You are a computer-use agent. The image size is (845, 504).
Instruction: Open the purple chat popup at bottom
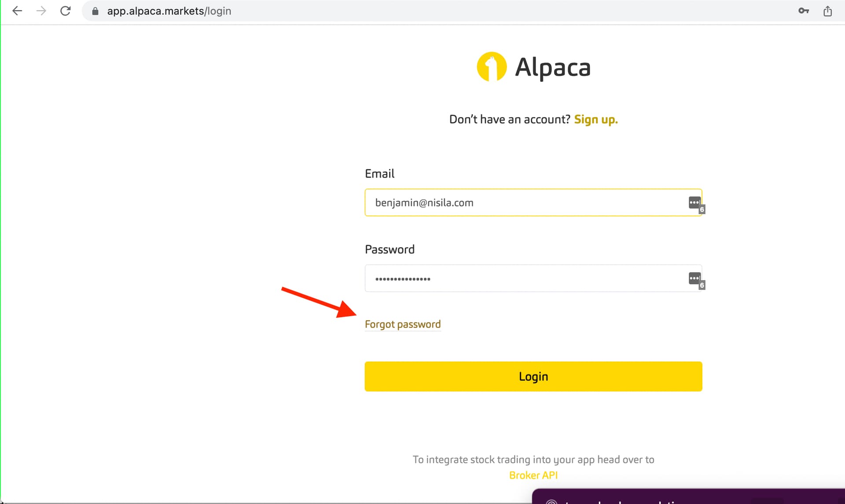coord(688,496)
